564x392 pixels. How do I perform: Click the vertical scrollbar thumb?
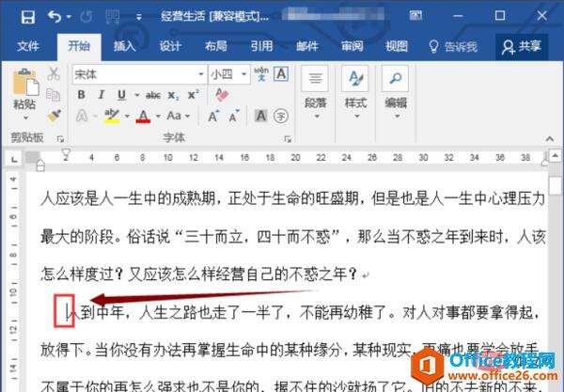coord(556,185)
